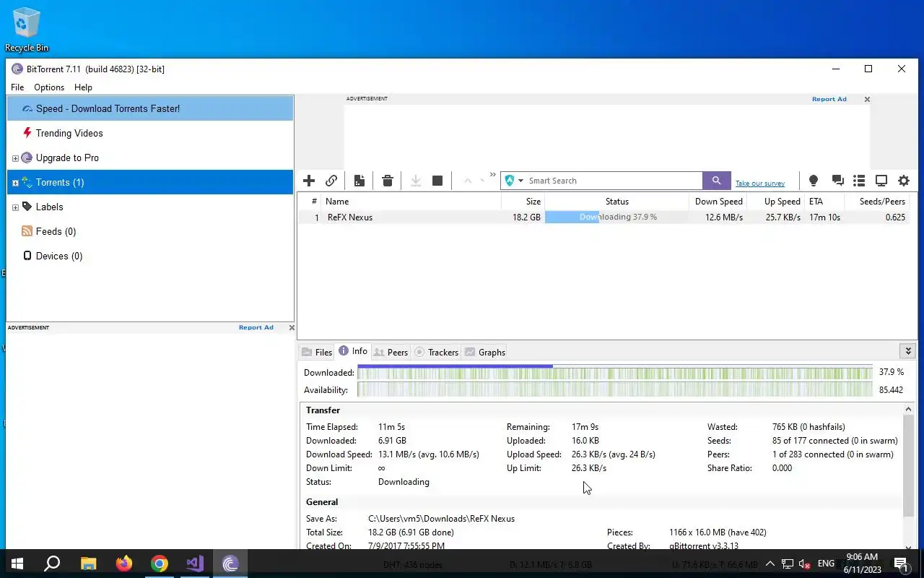Open File Explorer from the taskbar
The width and height of the screenshot is (924, 578).
pyautogui.click(x=88, y=564)
